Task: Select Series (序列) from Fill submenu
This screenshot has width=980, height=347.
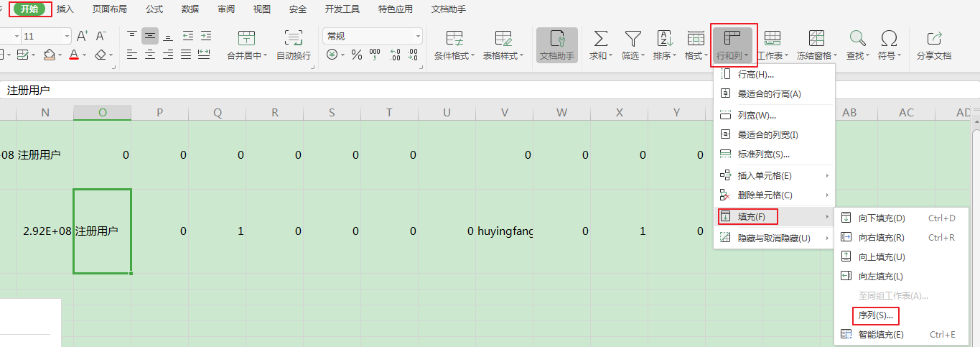Action: pos(875,315)
